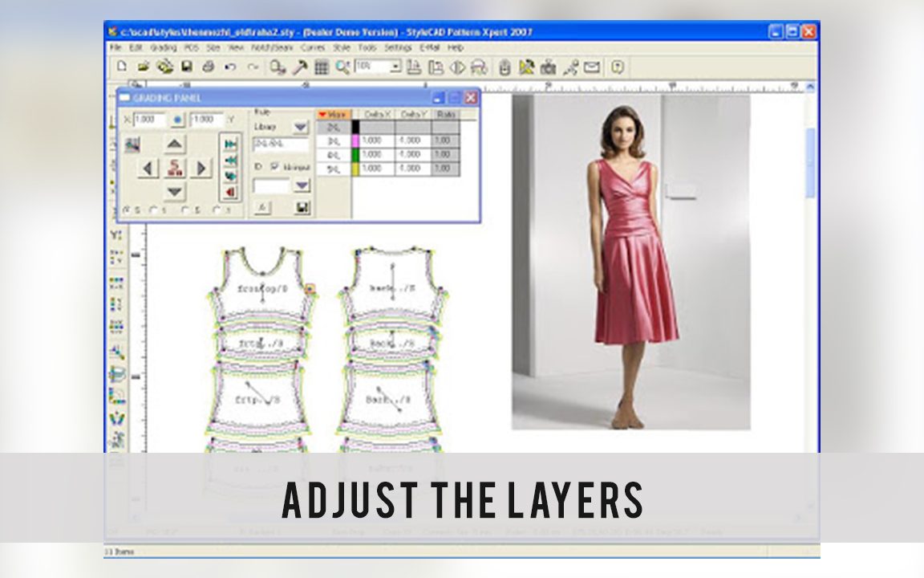Click the up arrow button in Grading Panel
The image size is (924, 578).
[x=174, y=144]
